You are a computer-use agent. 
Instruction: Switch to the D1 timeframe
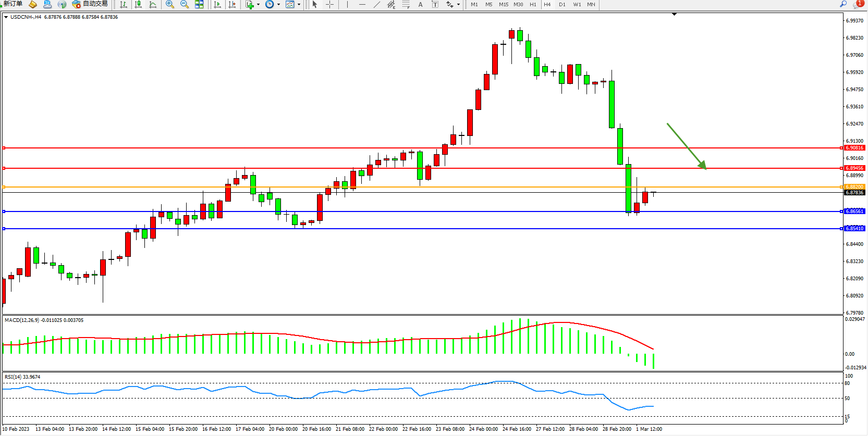pos(562,5)
